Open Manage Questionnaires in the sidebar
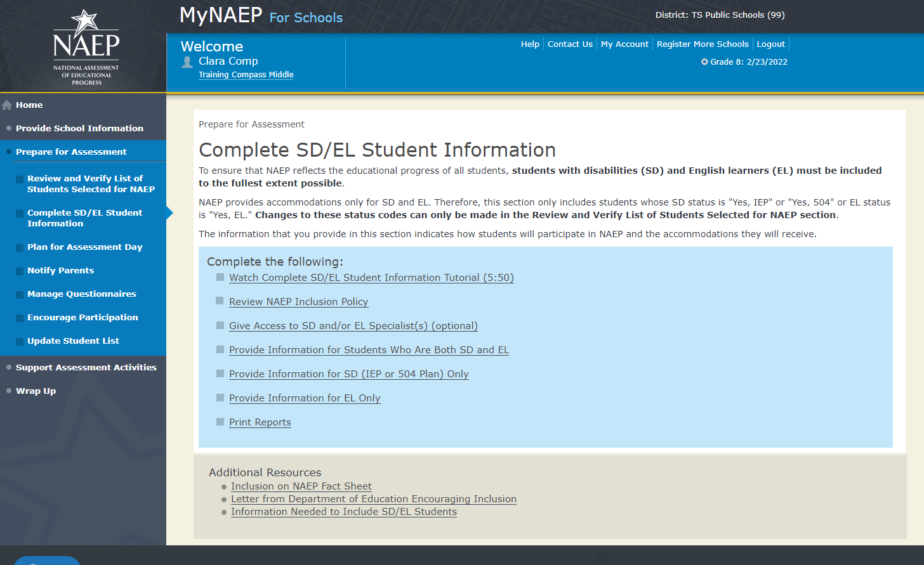 click(x=81, y=294)
